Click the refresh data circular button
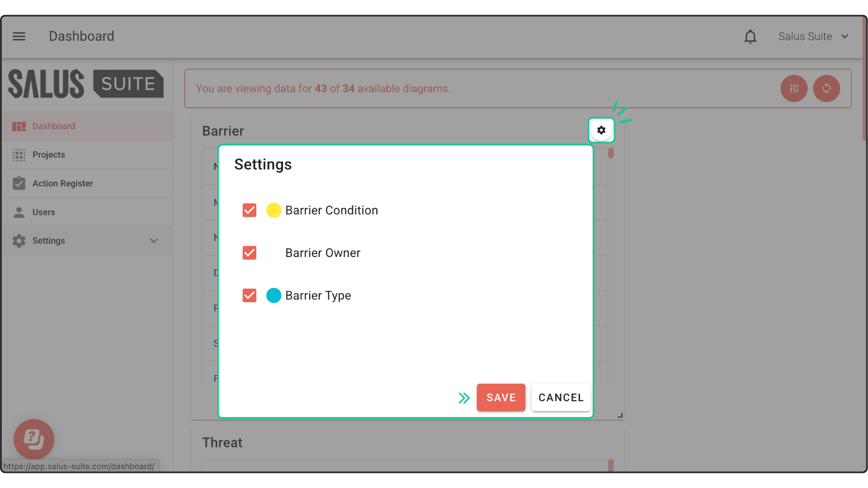 coord(826,89)
